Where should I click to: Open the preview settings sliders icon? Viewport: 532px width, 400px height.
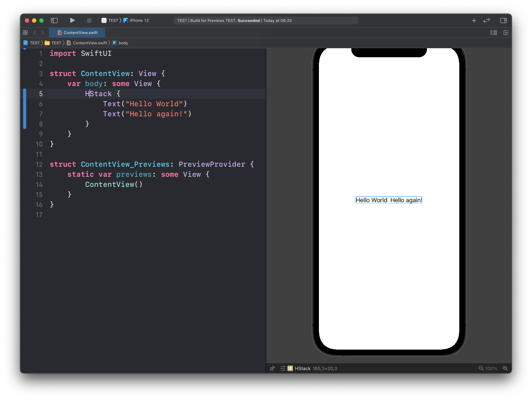tap(283, 368)
